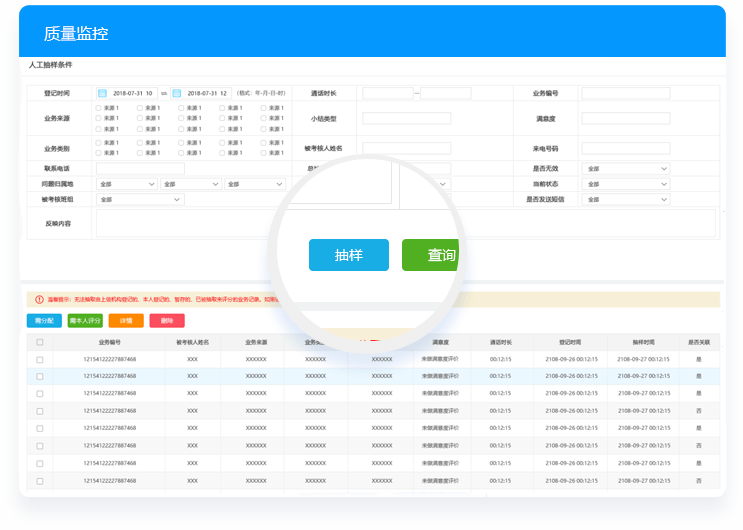Tick the select-all checkbox in table header
Image resolution: width=743 pixels, height=530 pixels.
tap(40, 342)
